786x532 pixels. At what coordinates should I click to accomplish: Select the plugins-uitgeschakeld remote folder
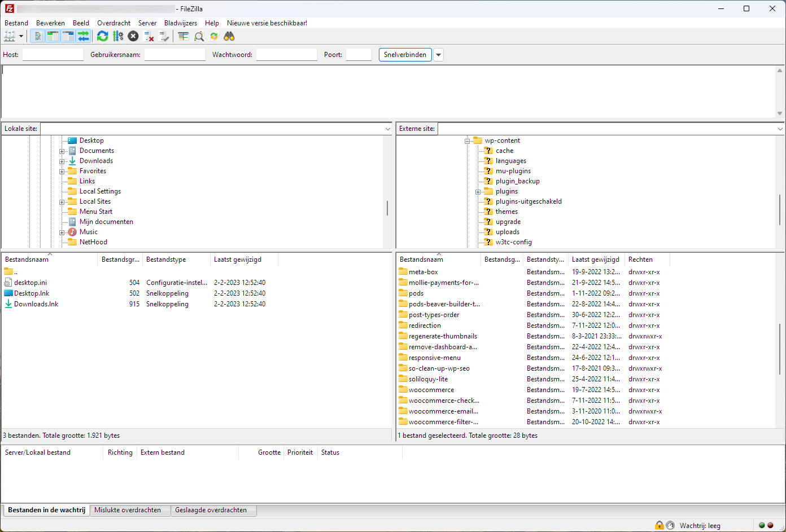[x=529, y=201]
